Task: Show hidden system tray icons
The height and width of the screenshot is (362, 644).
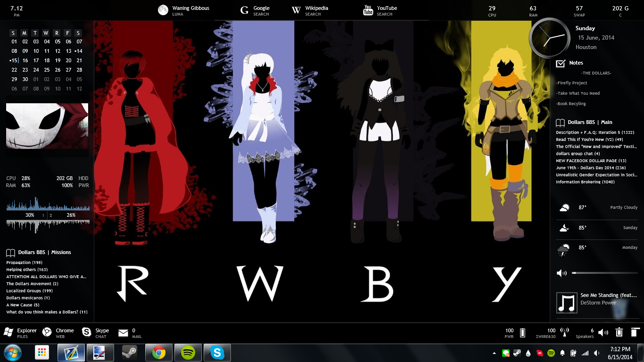Action: (x=494, y=353)
